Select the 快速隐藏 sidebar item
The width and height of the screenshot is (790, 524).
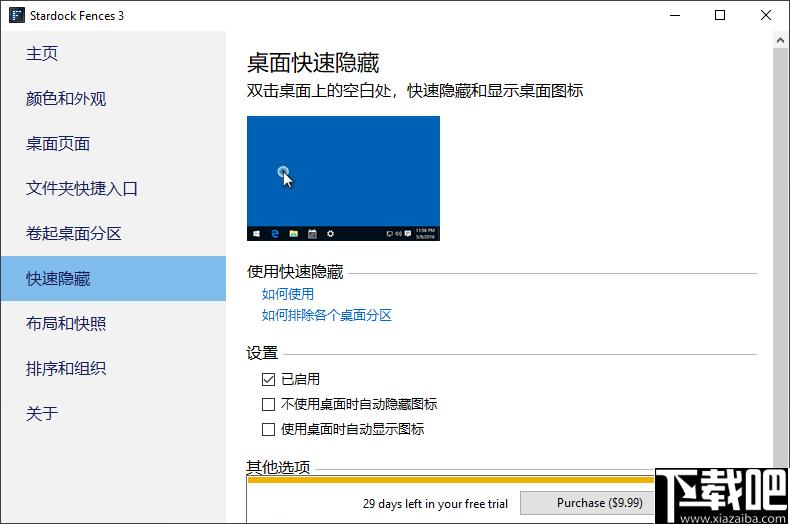[x=113, y=278]
